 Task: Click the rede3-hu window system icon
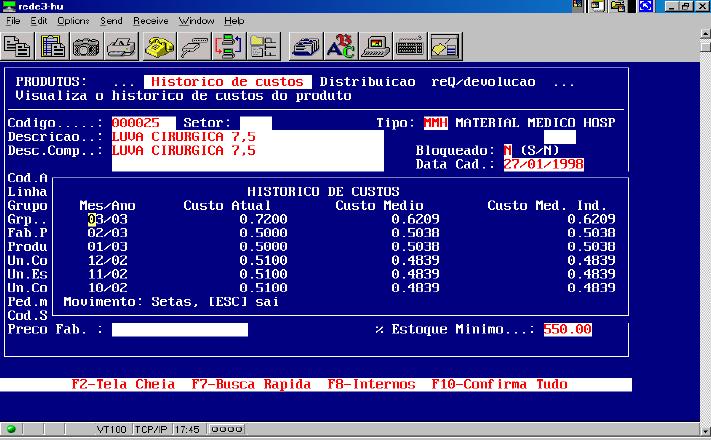click(x=9, y=6)
